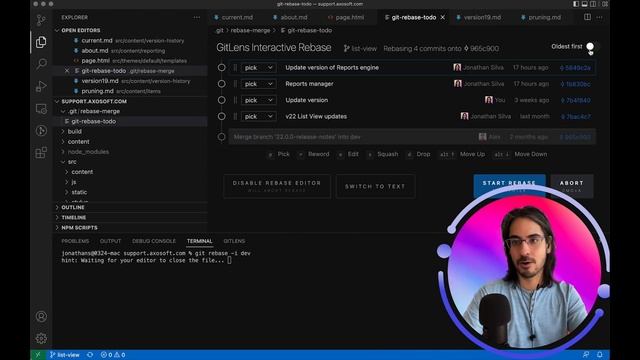Switch to the pruning.md tab
This screenshot has height=360, width=640.
(x=544, y=18)
